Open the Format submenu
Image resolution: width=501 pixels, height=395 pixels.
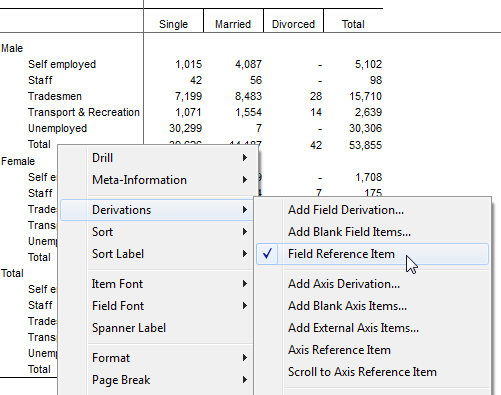(x=157, y=358)
